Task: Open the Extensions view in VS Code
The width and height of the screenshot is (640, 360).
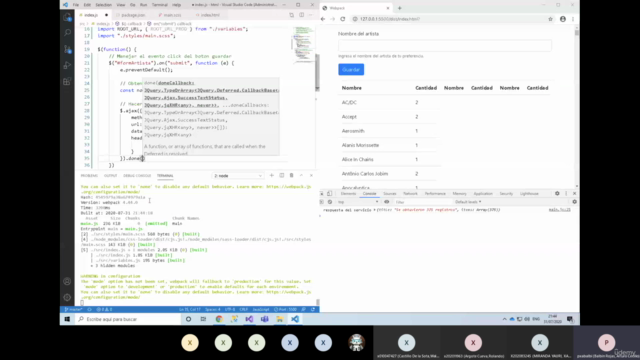Action: tap(67, 82)
